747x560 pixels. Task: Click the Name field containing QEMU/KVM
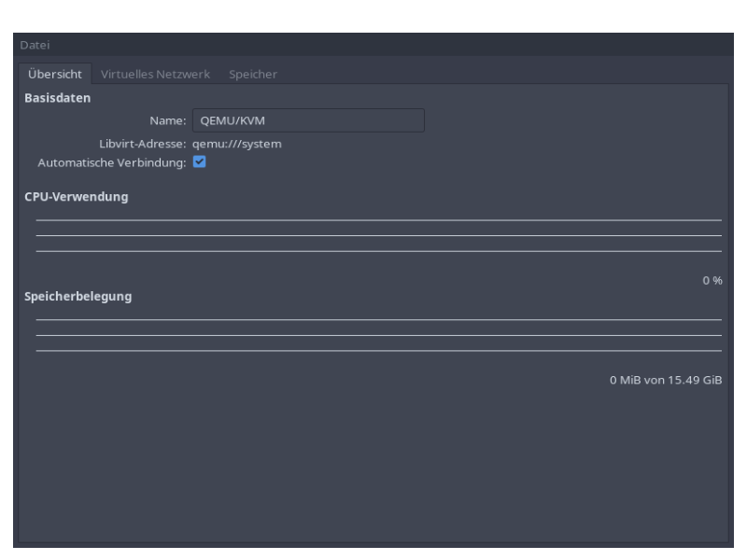click(x=308, y=120)
